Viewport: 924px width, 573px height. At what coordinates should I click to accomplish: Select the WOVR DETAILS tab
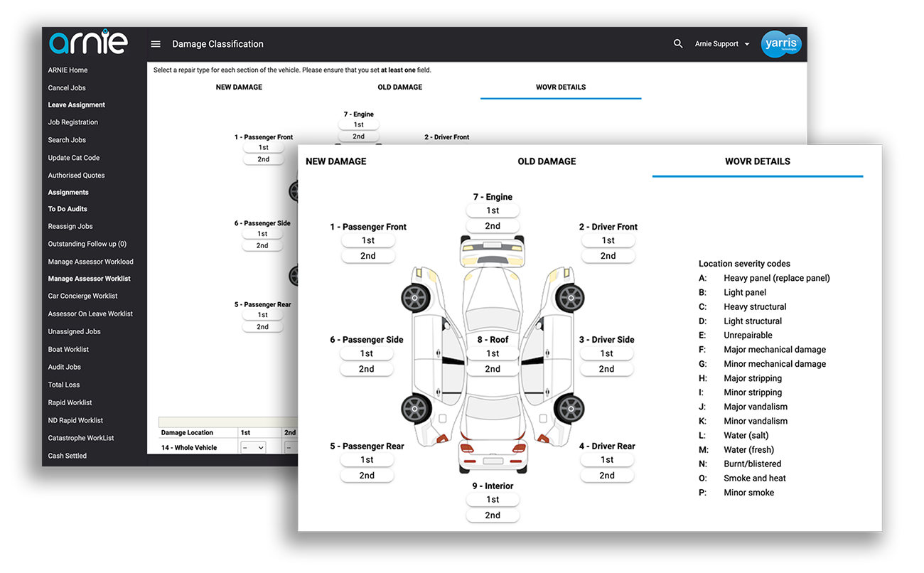tap(757, 161)
